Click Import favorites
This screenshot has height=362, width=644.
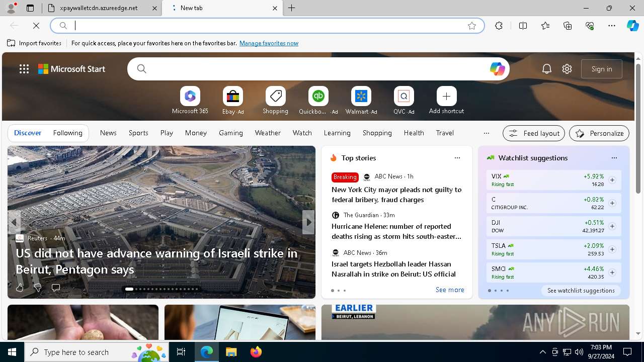tap(34, 43)
